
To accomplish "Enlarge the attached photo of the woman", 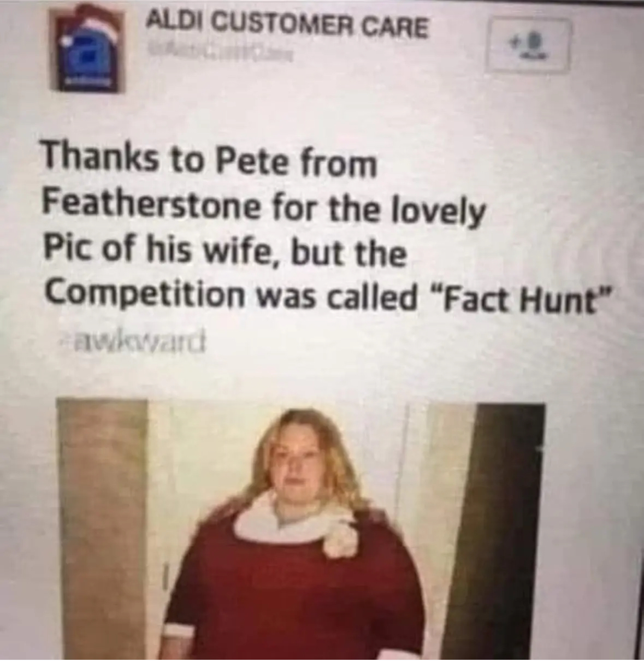I will 300,530.
